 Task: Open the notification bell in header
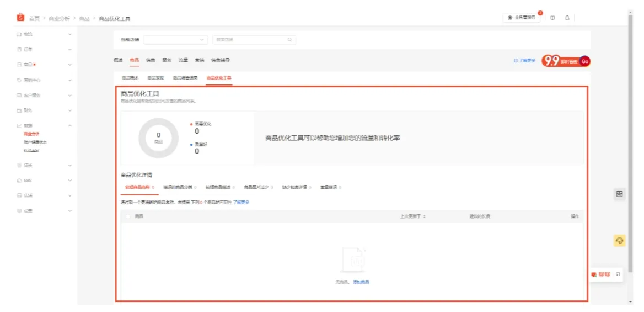click(567, 18)
